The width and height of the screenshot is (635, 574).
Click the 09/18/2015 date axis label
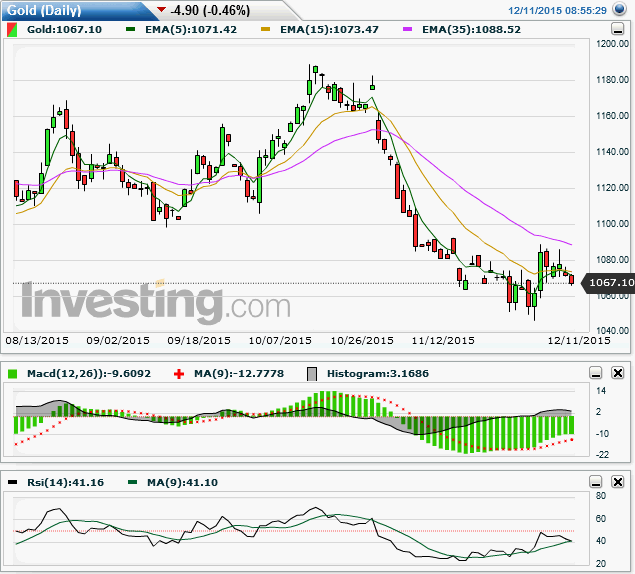coord(199,341)
